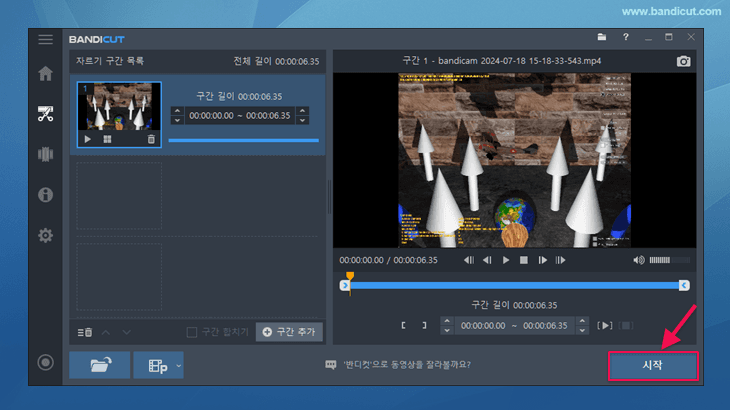Increase segment list start time

pyautogui.click(x=177, y=111)
